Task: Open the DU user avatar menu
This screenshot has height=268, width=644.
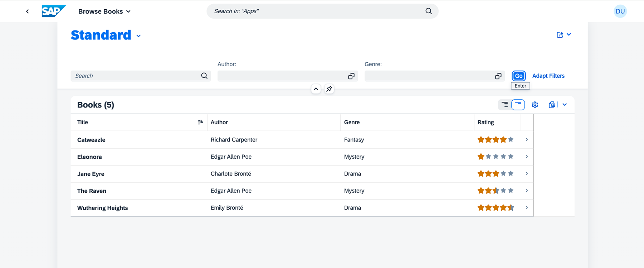Action: [x=620, y=11]
